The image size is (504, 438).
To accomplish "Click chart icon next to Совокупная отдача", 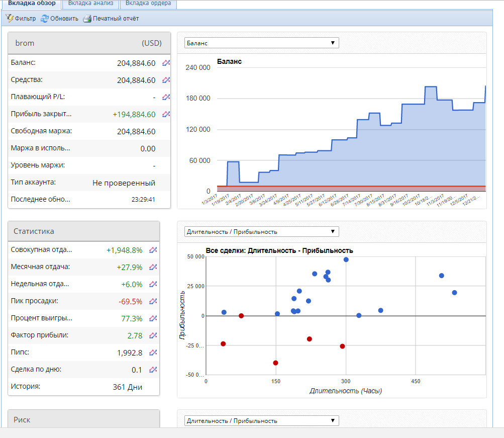I will pos(153,250).
